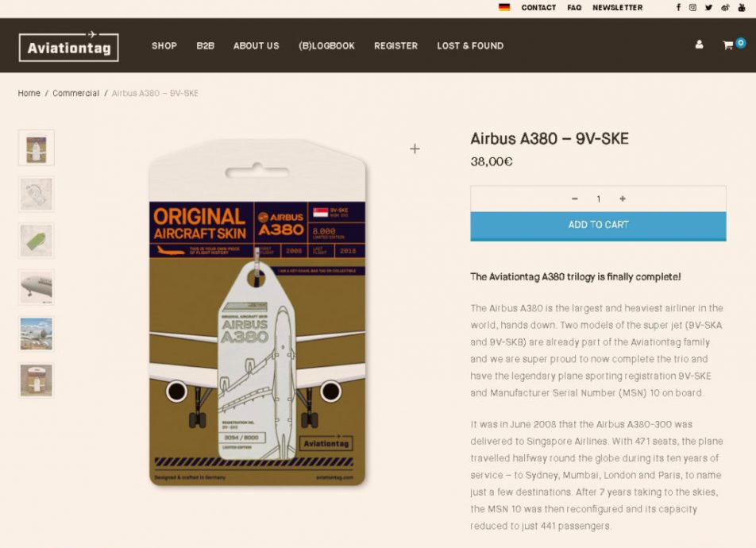Click the quantity input field
The height and width of the screenshot is (548, 756).
click(x=599, y=199)
